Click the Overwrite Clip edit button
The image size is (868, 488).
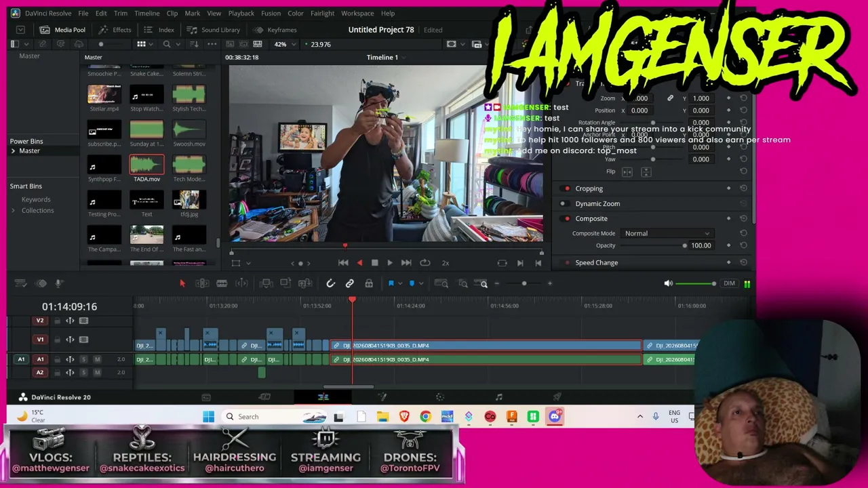coord(285,283)
